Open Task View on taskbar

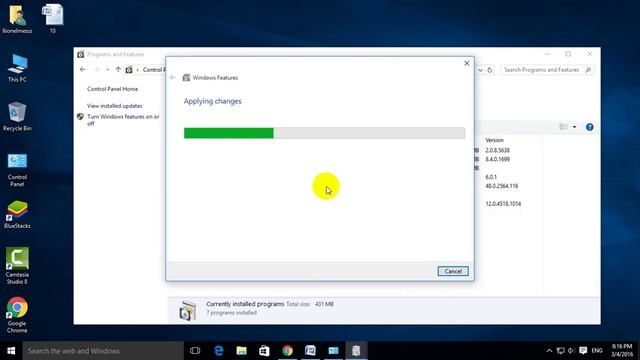(195, 351)
